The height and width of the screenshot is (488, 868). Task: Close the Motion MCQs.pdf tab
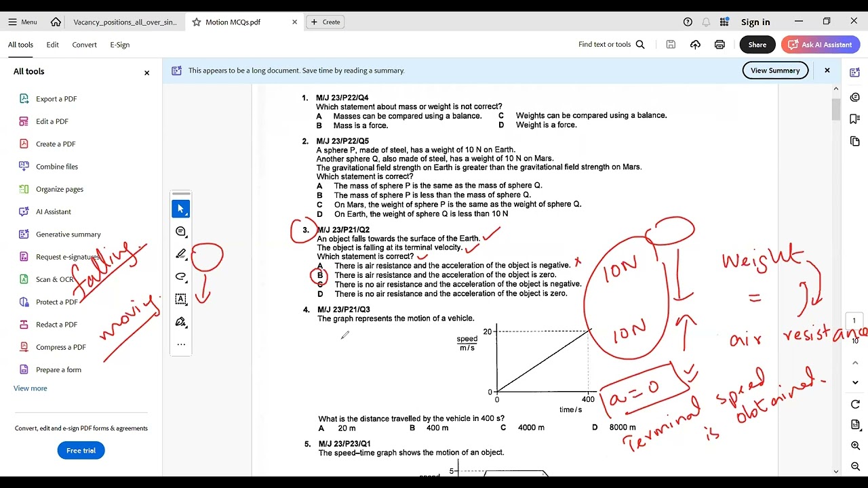pos(294,22)
